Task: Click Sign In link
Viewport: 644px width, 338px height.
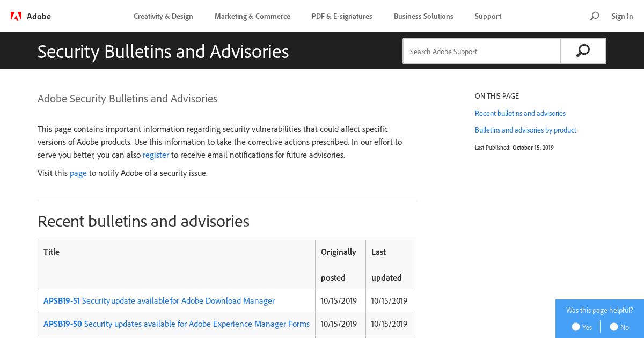Action: click(x=622, y=16)
